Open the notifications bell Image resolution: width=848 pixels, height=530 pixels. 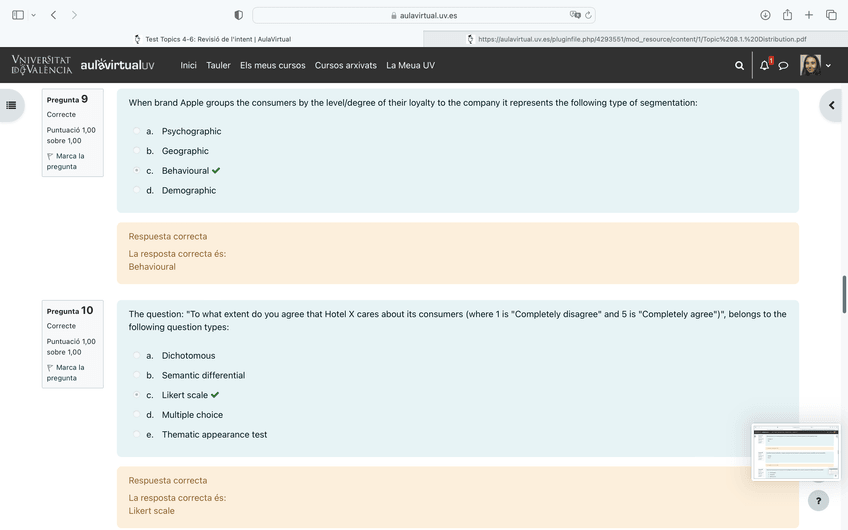click(x=764, y=65)
